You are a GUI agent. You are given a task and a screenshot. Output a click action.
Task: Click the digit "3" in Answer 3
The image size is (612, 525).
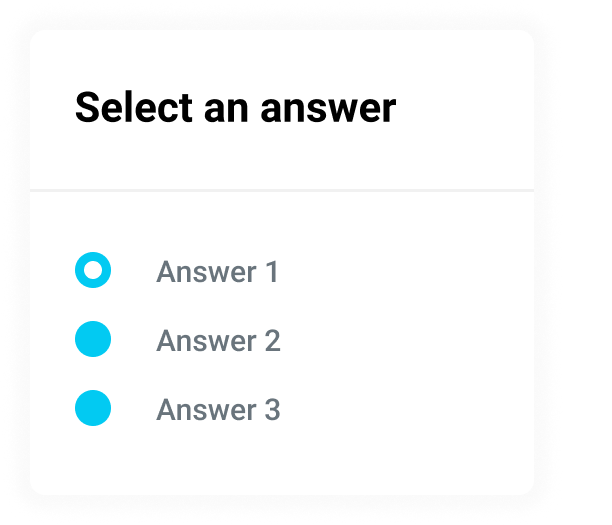tap(271, 410)
